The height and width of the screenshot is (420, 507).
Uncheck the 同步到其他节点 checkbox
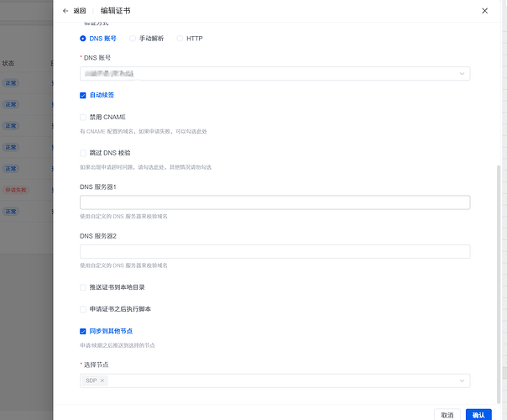83,331
